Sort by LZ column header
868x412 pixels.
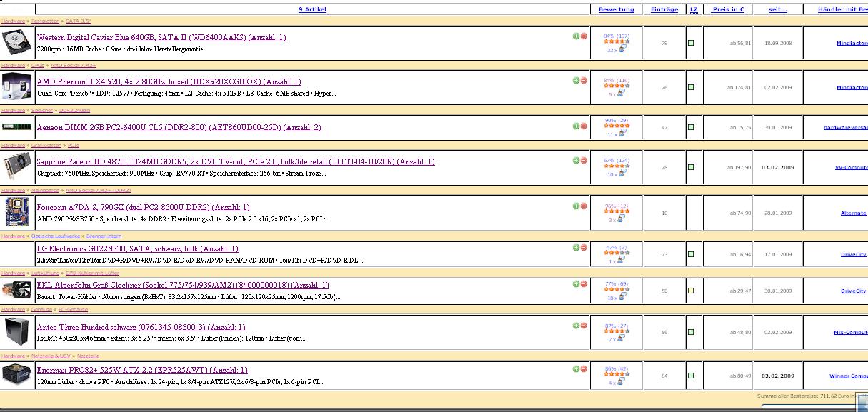[694, 9]
